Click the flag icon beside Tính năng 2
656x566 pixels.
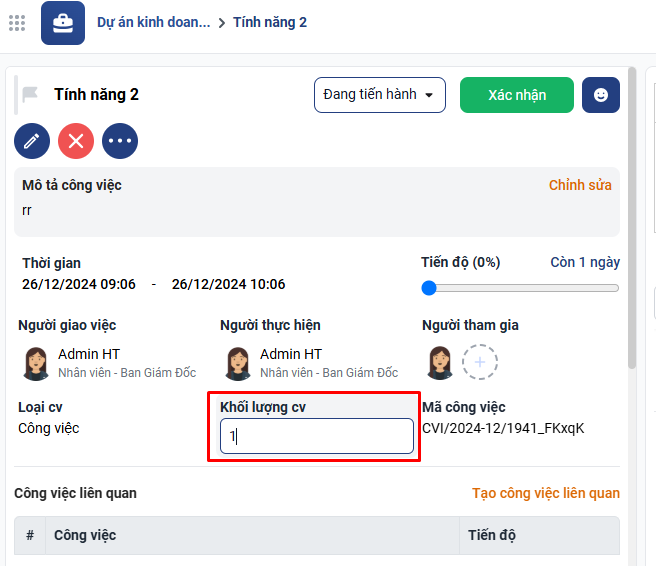pos(30,95)
